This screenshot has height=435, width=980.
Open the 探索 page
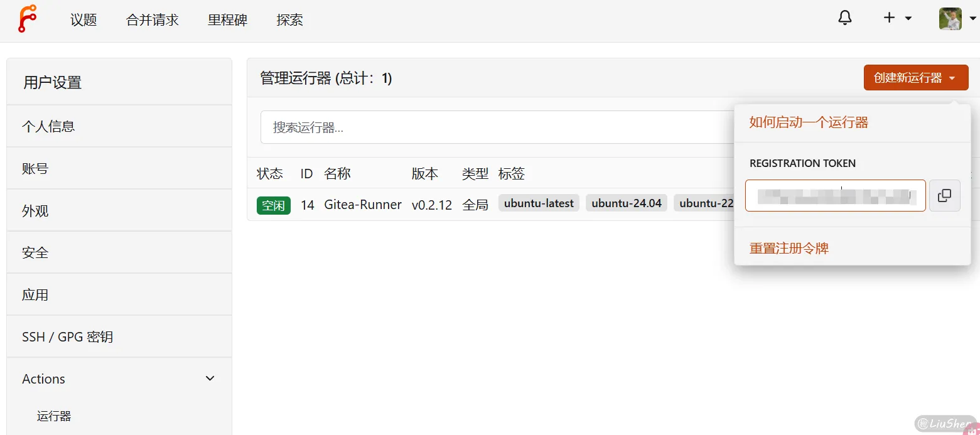[289, 20]
